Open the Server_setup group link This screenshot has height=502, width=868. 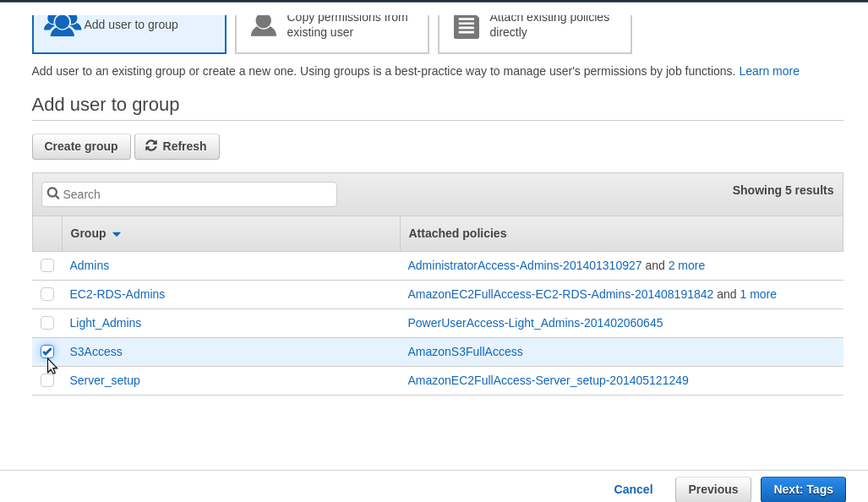pos(105,380)
